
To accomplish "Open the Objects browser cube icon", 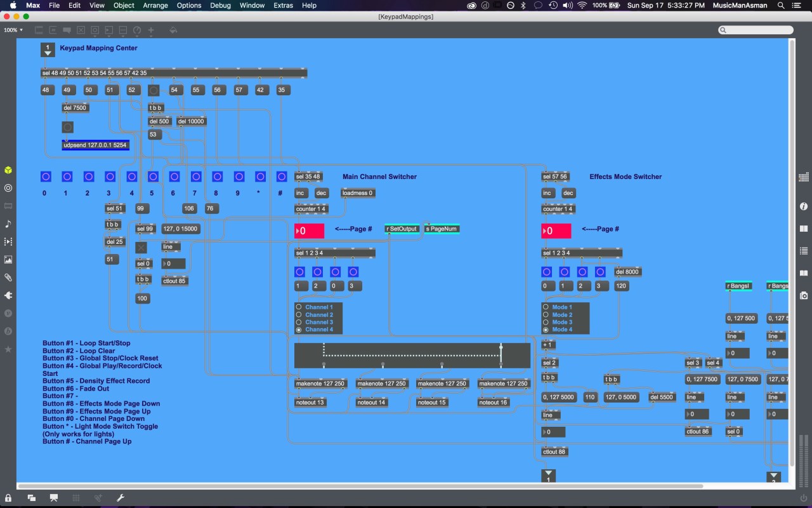I will pyautogui.click(x=8, y=170).
